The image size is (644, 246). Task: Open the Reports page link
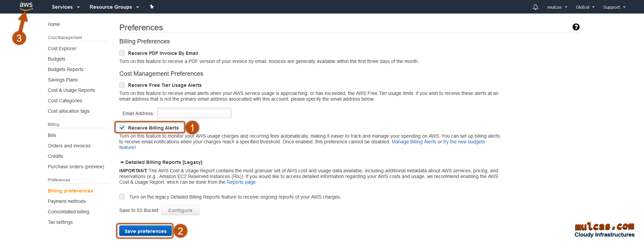pos(241,182)
